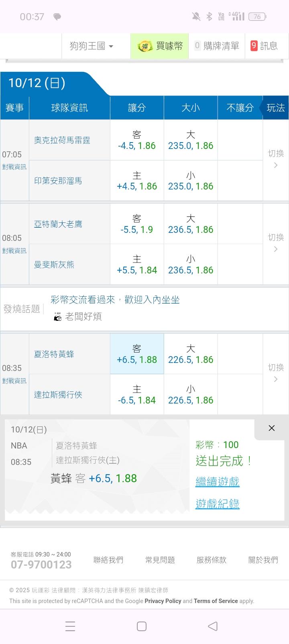Select the 大小 column header
This screenshot has height=644, width=289.
click(191, 108)
